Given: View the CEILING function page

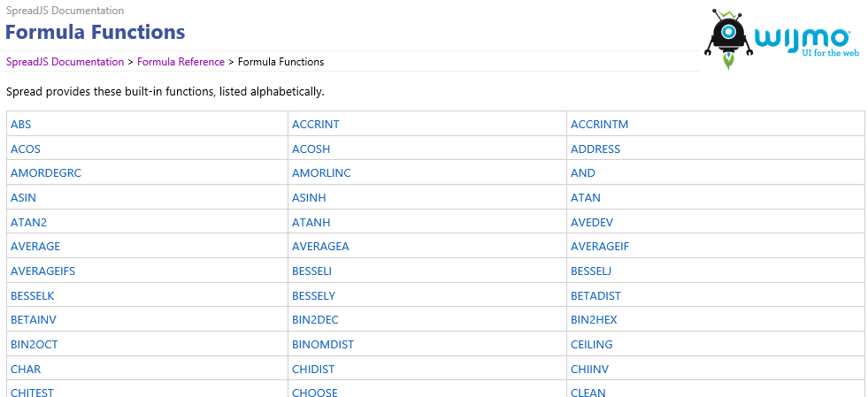Looking at the screenshot, I should point(592,345).
